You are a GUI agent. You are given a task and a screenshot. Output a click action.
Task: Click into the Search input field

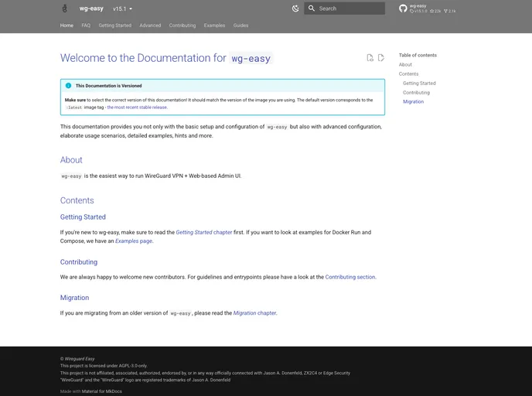pyautogui.click(x=350, y=9)
